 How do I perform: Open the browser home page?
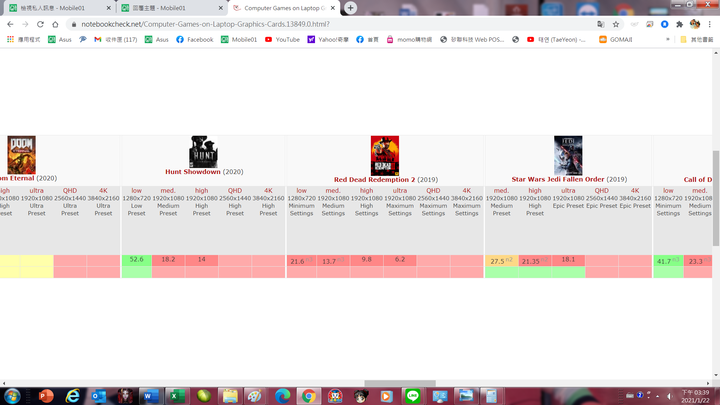(55, 24)
